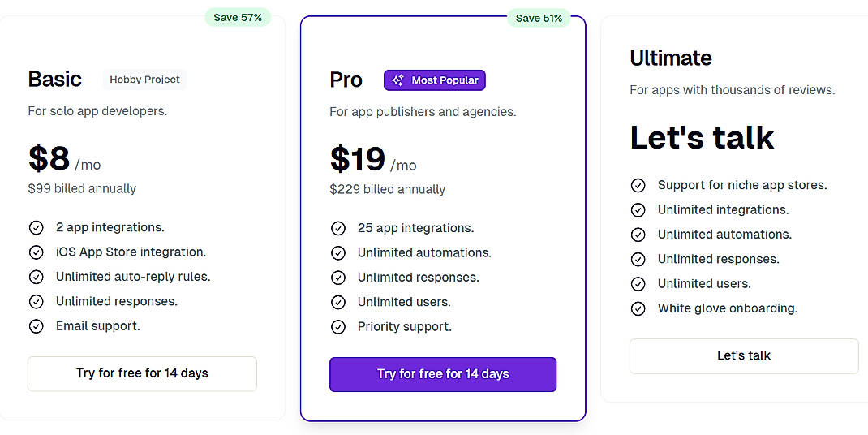Click checkmark icon beside 2 app integrations
This screenshot has height=435, width=868.
[x=36, y=228]
